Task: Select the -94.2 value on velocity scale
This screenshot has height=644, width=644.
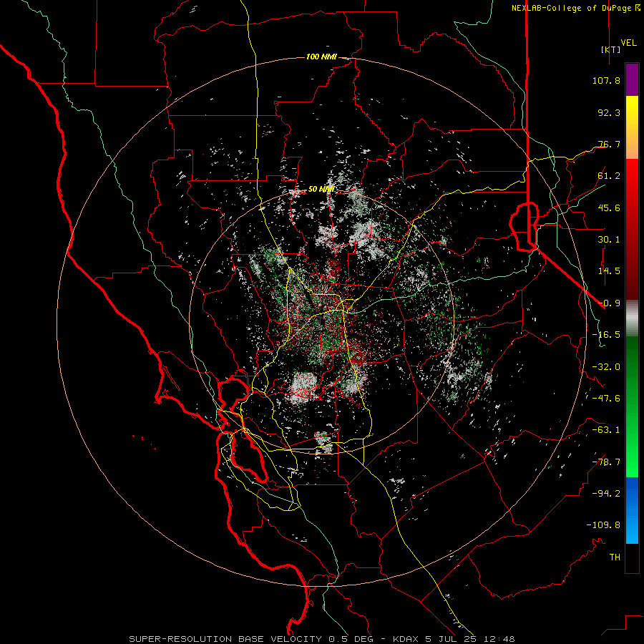Action: (x=606, y=494)
